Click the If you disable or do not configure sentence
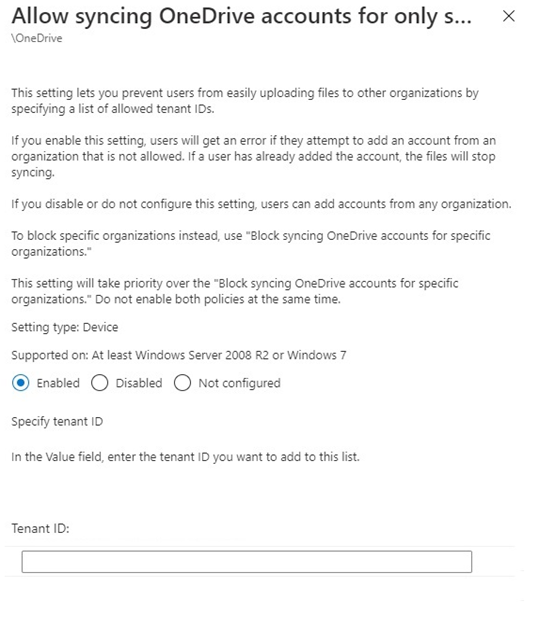The image size is (539, 629). [261, 204]
